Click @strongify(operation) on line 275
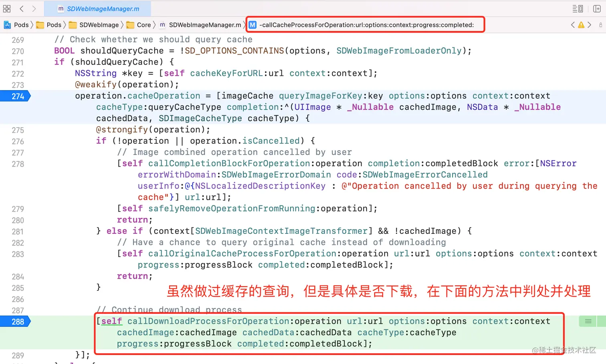Image resolution: width=606 pixels, height=364 pixels. point(153,130)
